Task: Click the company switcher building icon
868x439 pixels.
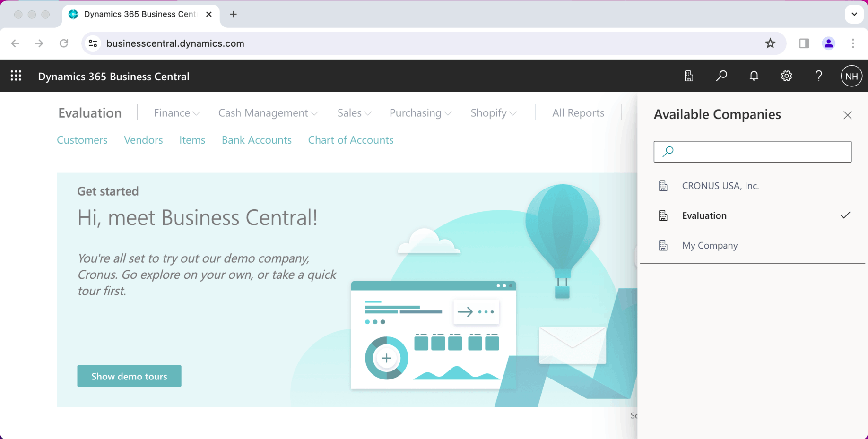Action: [x=689, y=76]
